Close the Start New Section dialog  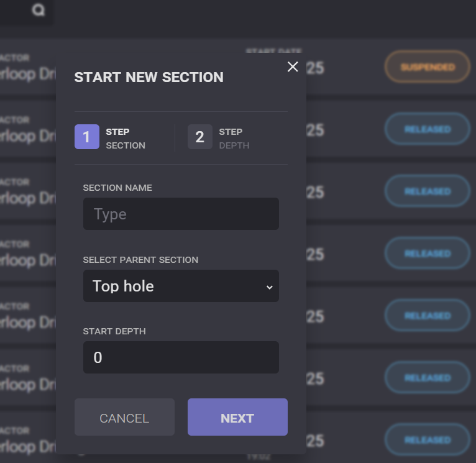click(x=293, y=67)
